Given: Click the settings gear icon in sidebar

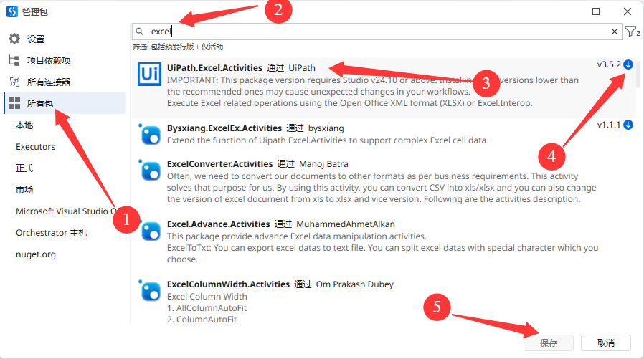Looking at the screenshot, I should tap(14, 39).
